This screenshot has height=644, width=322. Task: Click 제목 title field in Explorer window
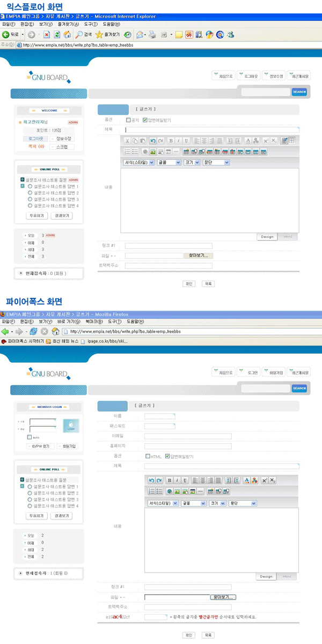click(212, 129)
